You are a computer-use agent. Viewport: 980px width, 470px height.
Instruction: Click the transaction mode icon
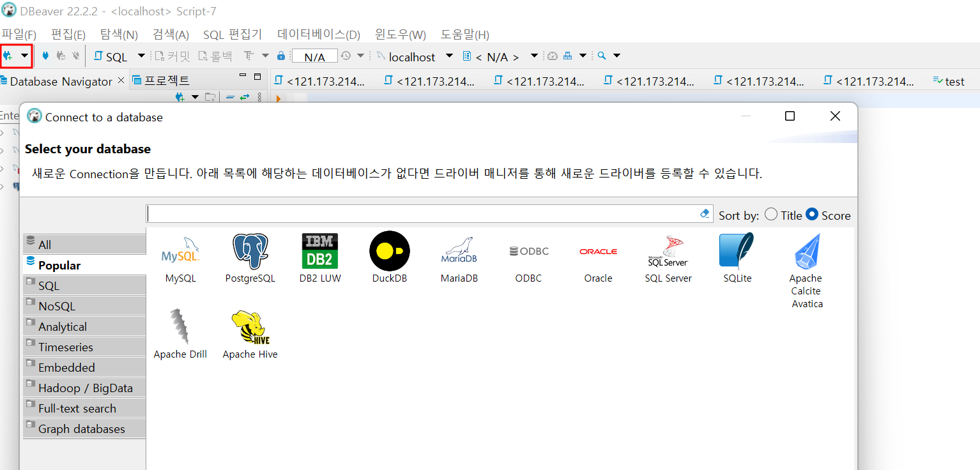pos(250,56)
